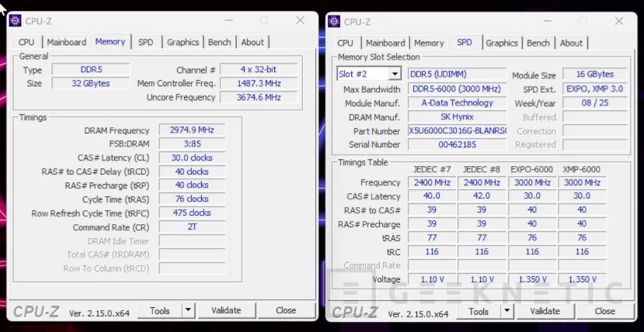
Task: Click the Part Number field
Action: coord(458,131)
